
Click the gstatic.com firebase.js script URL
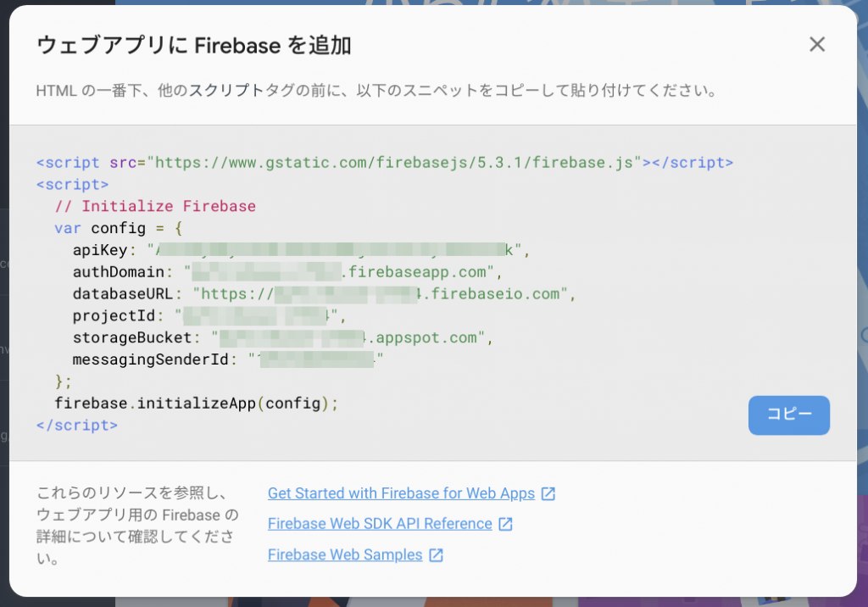383,162
